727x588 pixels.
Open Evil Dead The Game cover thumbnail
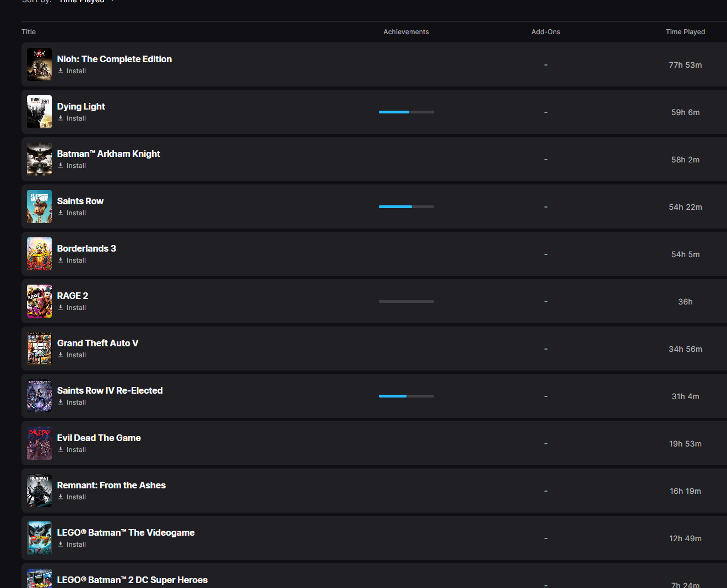(39, 443)
